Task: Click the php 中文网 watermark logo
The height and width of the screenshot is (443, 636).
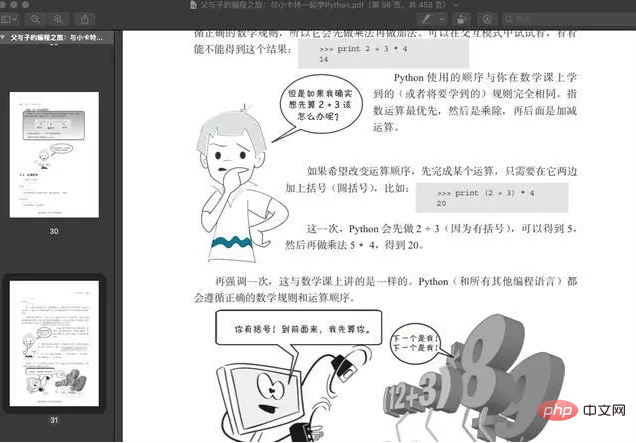Action: (582, 411)
